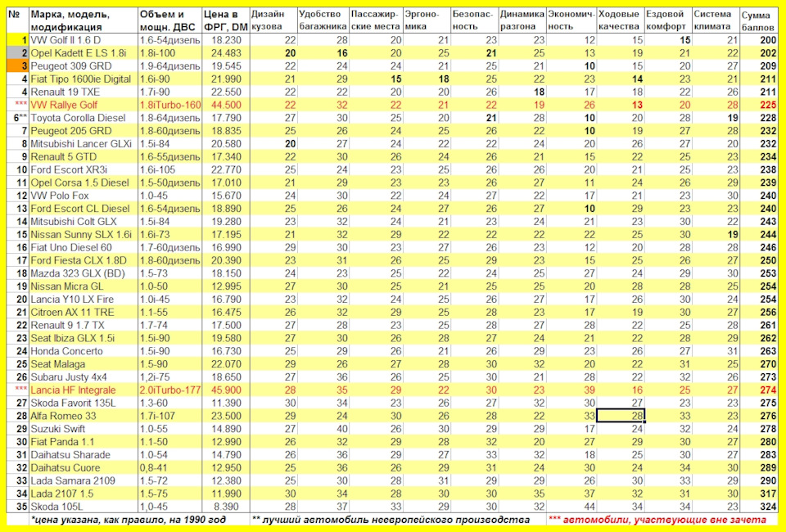Click the '40' trunk score for Suzuki Swift
The width and height of the screenshot is (786, 532).
pos(323,430)
